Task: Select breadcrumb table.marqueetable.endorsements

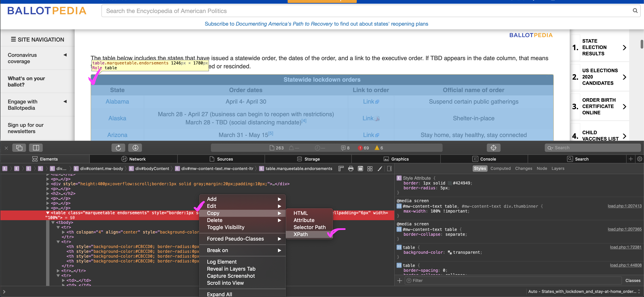Action: coord(296,169)
